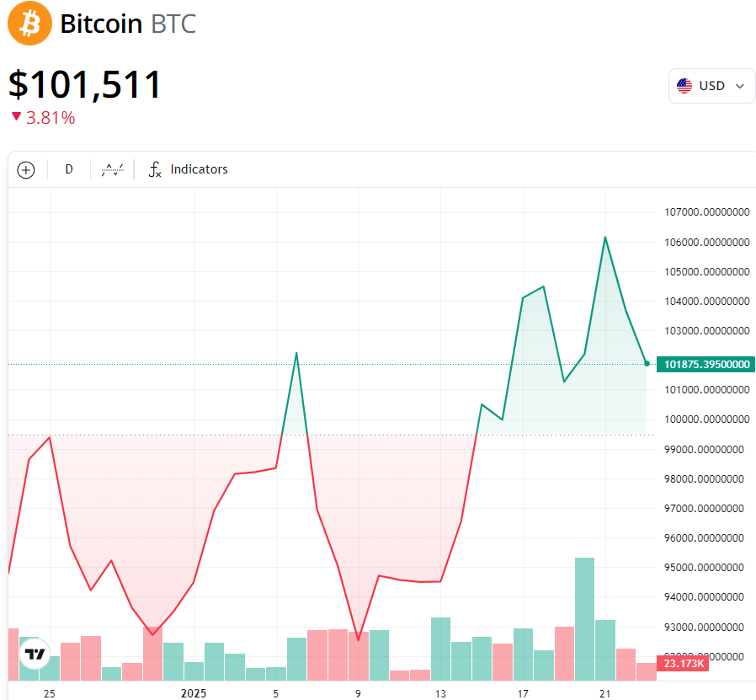Viewport: 756px width, 700px height.
Task: Open the chart type baseline icon
Action: click(x=112, y=169)
